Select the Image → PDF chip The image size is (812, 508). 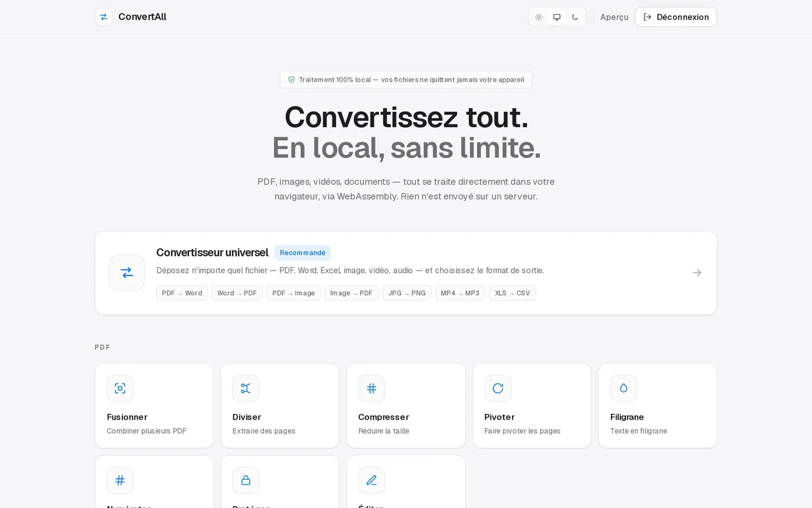[x=351, y=293]
